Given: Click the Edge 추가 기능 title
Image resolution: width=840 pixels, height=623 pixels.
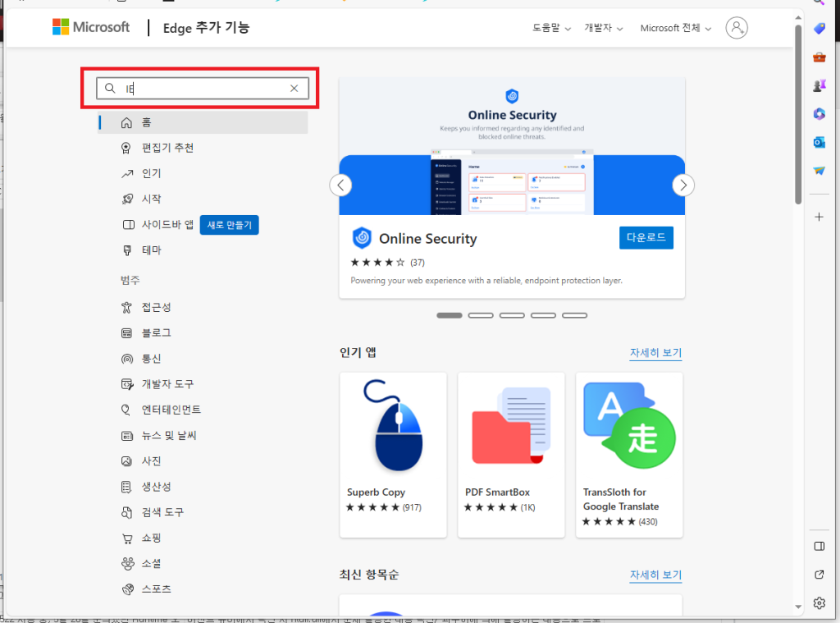Looking at the screenshot, I should click(x=206, y=27).
